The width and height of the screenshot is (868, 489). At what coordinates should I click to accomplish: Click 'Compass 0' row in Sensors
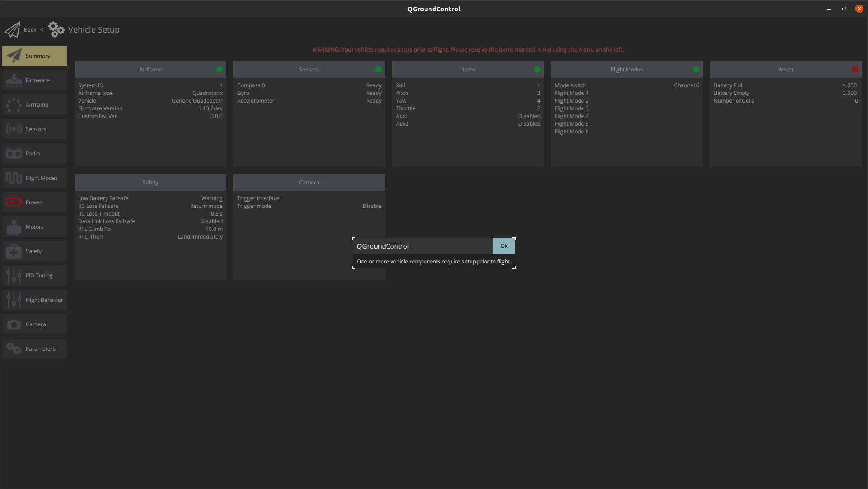pyautogui.click(x=309, y=85)
